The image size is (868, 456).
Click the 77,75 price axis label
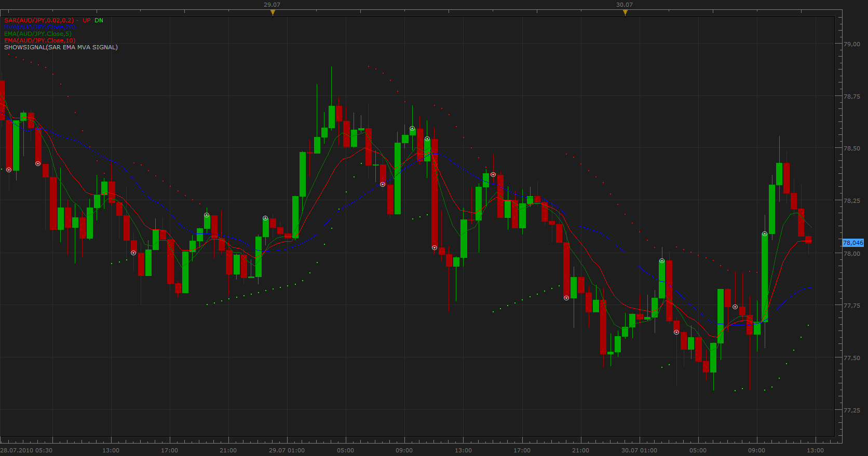(x=851, y=306)
